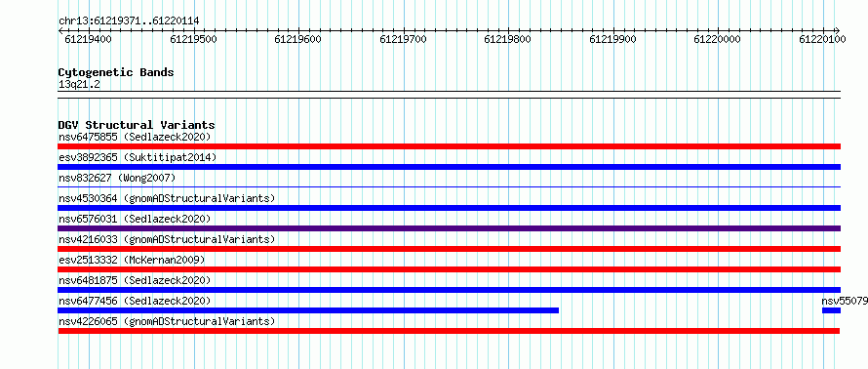The image size is (868, 369).
Task: Click the right arrowhead of the ruler
Action: click(838, 30)
